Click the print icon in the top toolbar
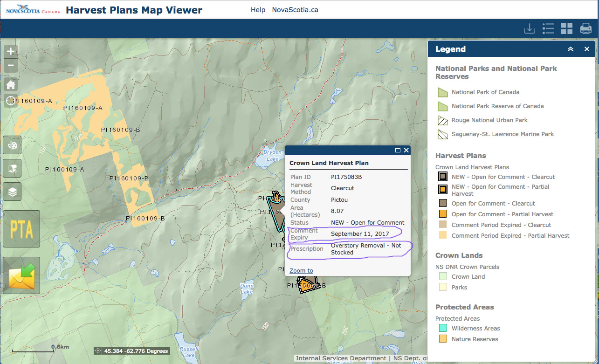The height and width of the screenshot is (364, 599). (586, 28)
